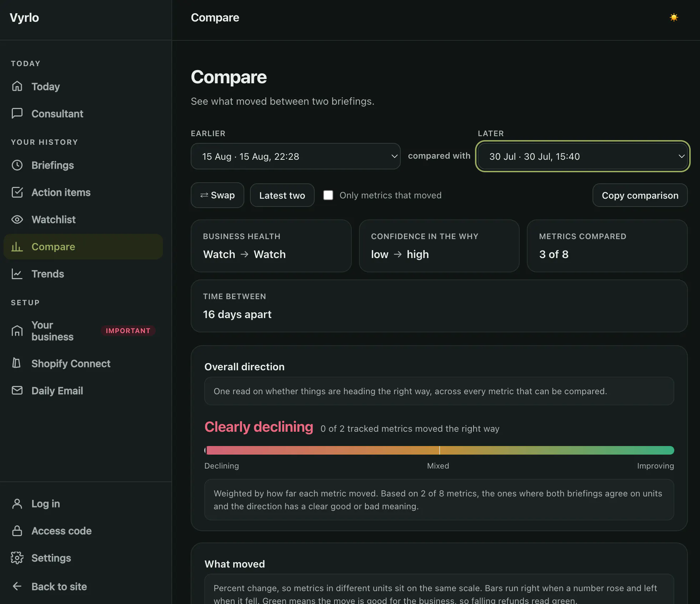Click the Latest two button
The width and height of the screenshot is (700, 604).
[x=282, y=195]
